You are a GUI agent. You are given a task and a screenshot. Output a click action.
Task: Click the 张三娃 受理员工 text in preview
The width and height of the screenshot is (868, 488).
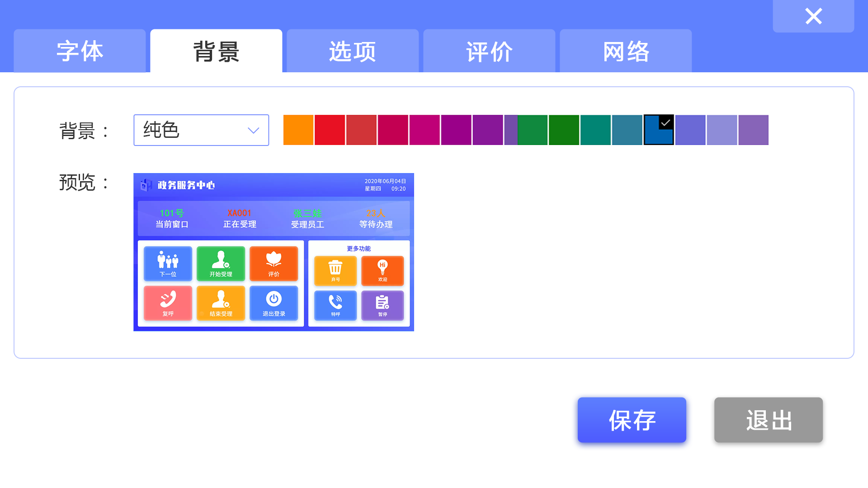pyautogui.click(x=307, y=219)
